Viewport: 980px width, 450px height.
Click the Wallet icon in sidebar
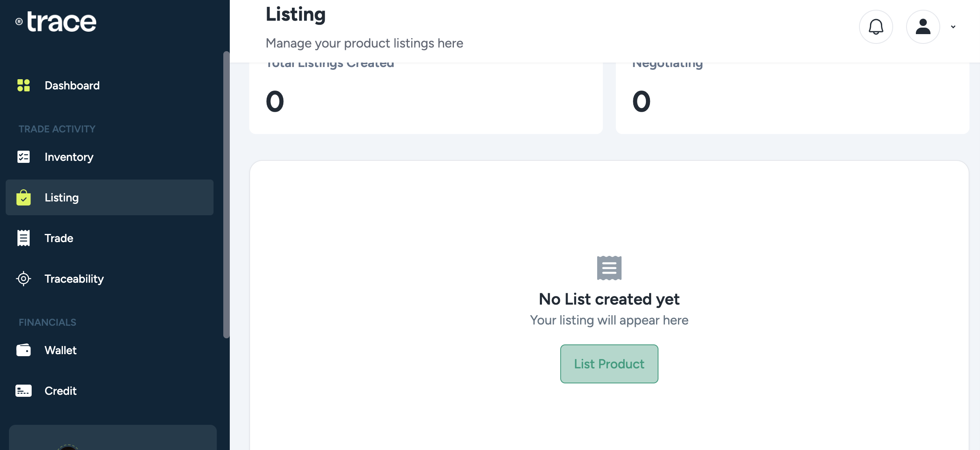(x=24, y=350)
